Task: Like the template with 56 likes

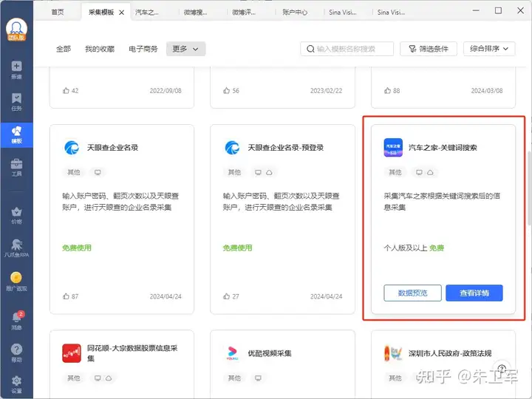Action: (226, 90)
